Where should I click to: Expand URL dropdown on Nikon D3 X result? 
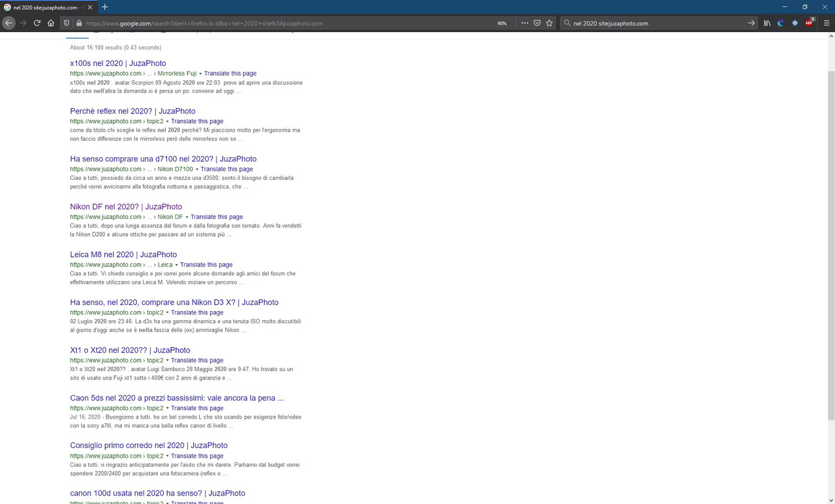[167, 313]
